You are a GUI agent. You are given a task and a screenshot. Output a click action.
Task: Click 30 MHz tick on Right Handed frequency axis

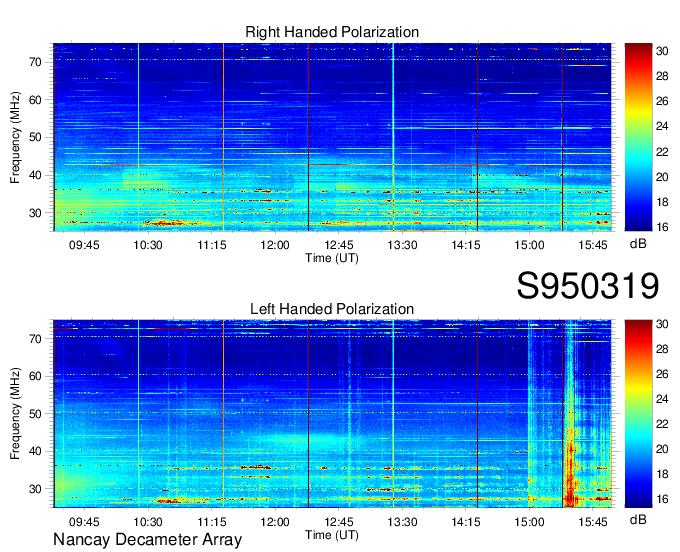tap(36, 213)
